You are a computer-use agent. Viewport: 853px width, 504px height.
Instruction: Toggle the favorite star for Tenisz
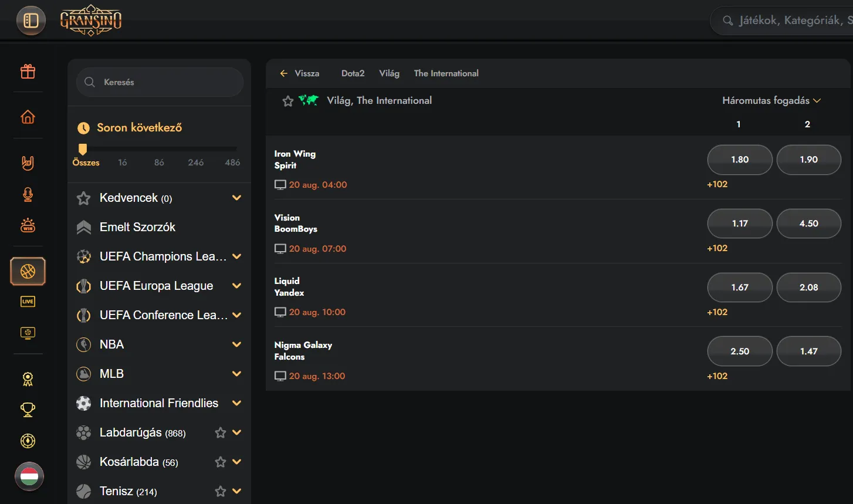click(x=221, y=491)
